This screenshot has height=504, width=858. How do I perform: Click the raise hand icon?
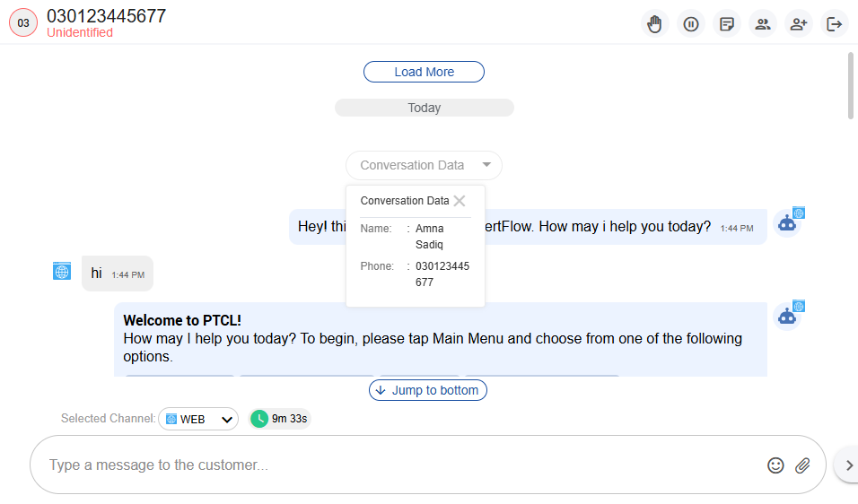pyautogui.click(x=655, y=24)
